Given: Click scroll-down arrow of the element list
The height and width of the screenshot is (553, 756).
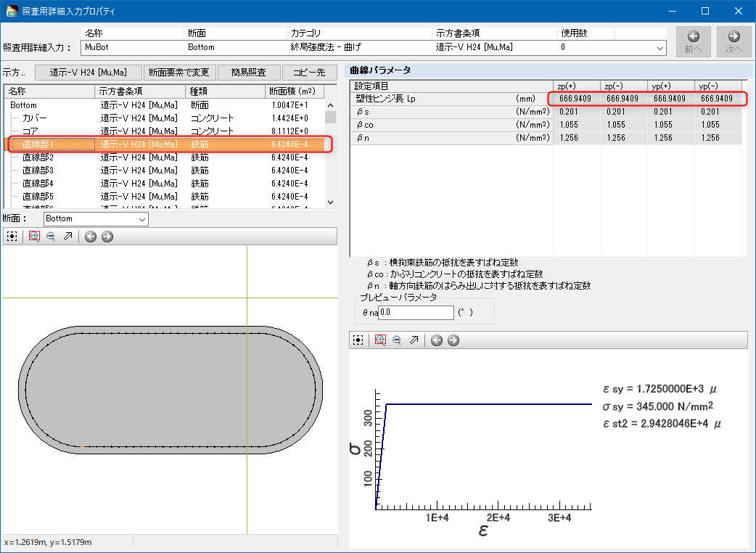Looking at the screenshot, I should point(331,203).
